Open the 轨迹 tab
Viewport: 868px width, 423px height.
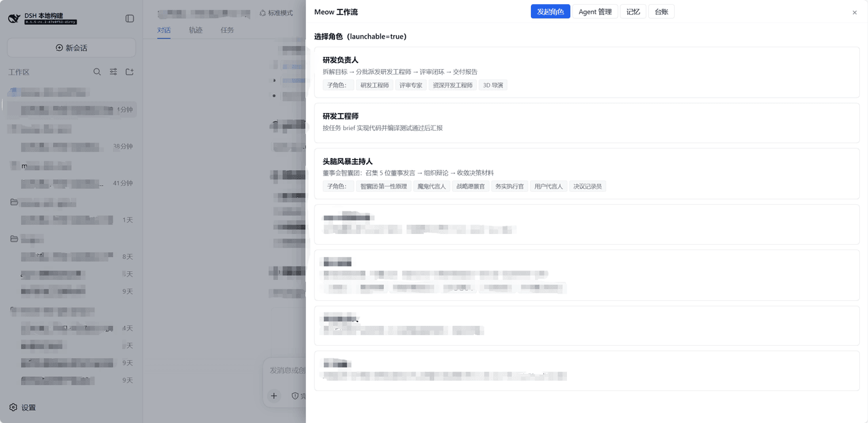195,31
